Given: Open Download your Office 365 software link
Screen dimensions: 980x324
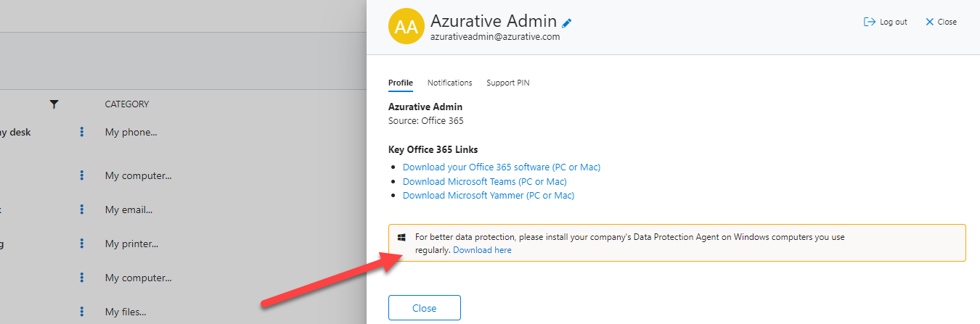Looking at the screenshot, I should [502, 167].
